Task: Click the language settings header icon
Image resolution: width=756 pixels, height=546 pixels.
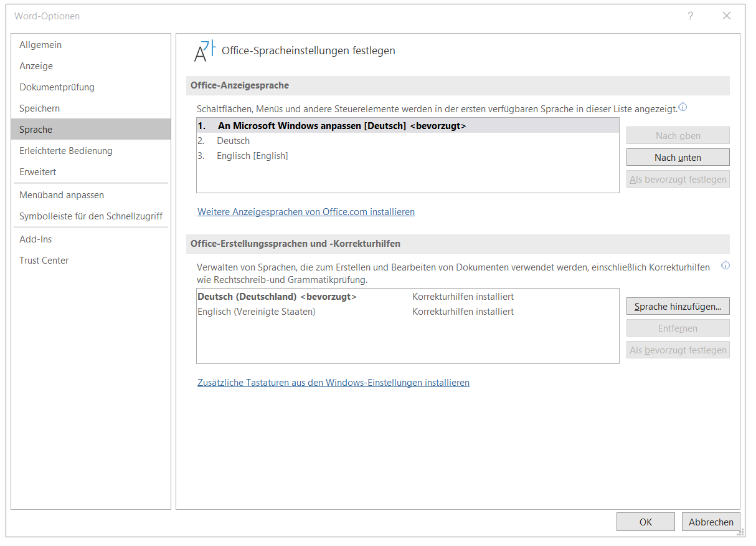Action: (x=205, y=50)
